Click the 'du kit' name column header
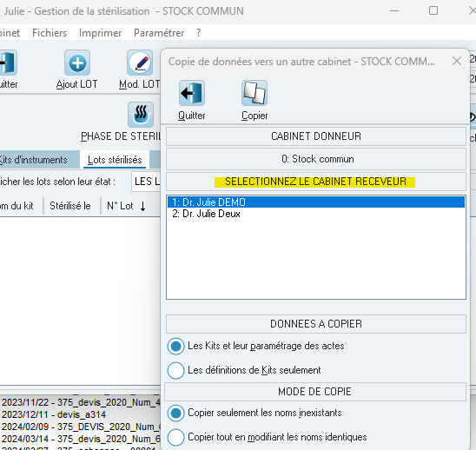The height and width of the screenshot is (450, 476). 21,206
